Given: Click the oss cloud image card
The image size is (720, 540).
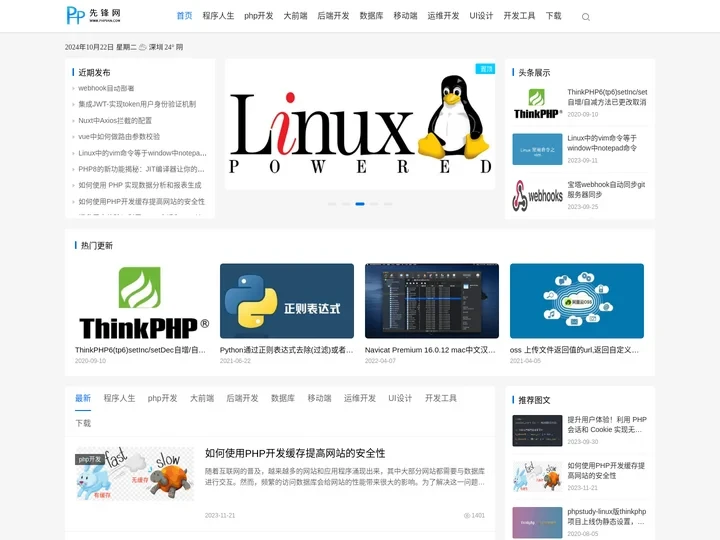Looking at the screenshot, I should click(x=577, y=301).
